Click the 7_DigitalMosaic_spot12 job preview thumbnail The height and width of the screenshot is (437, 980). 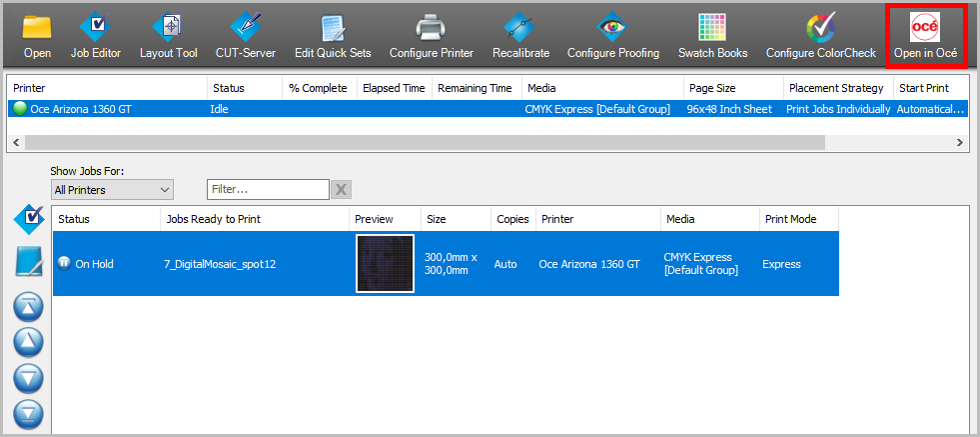click(385, 264)
